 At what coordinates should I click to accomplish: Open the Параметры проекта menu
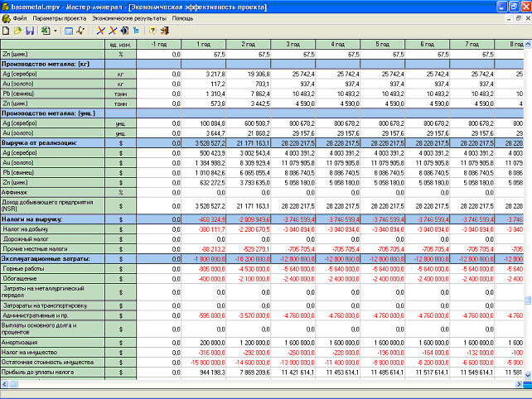tap(60, 17)
